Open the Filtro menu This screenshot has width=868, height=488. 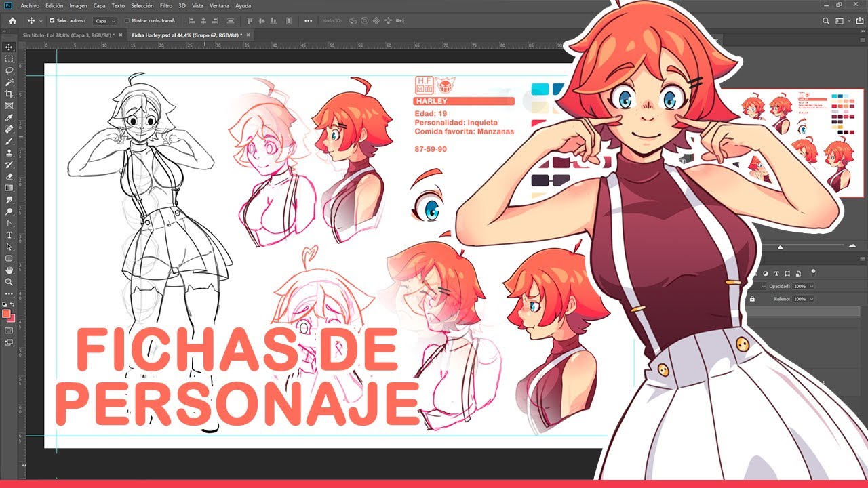[166, 5]
